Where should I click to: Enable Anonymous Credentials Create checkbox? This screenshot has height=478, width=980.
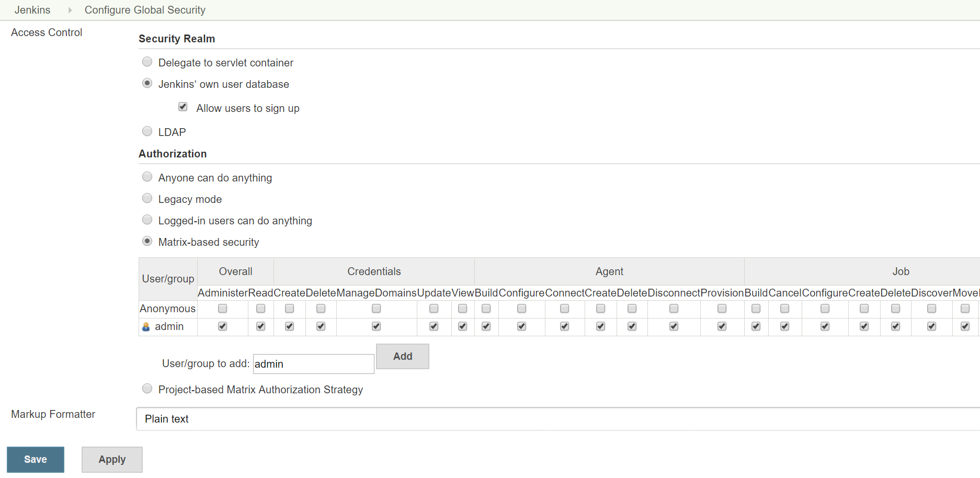click(x=290, y=309)
